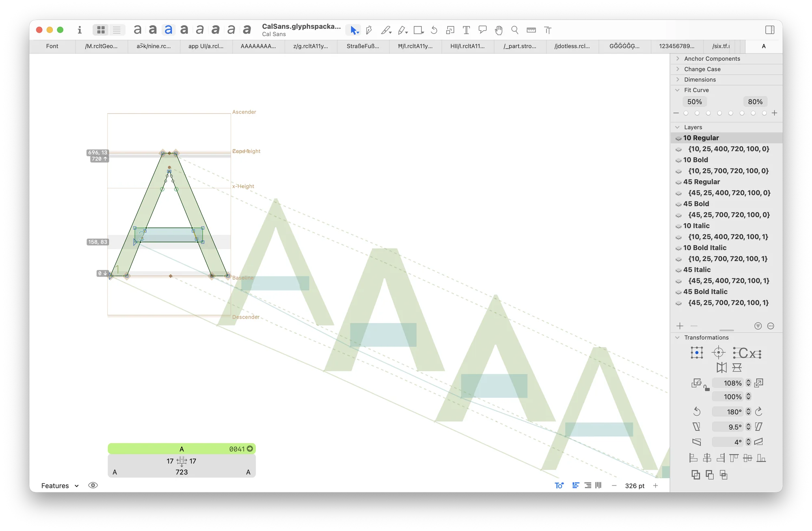Screen dimensions: 812x531
Task: Align selection to left edges
Action: (x=693, y=458)
